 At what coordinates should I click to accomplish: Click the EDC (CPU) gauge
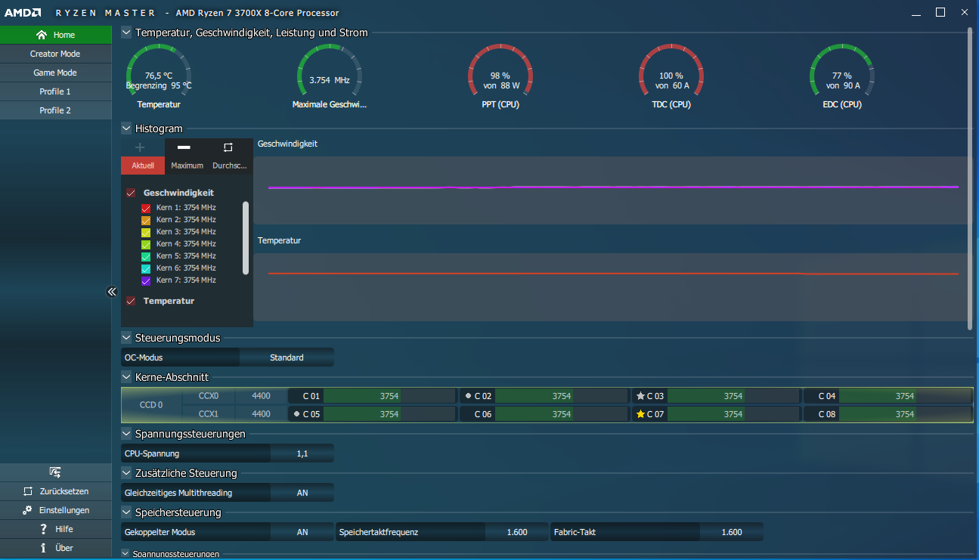pos(842,70)
